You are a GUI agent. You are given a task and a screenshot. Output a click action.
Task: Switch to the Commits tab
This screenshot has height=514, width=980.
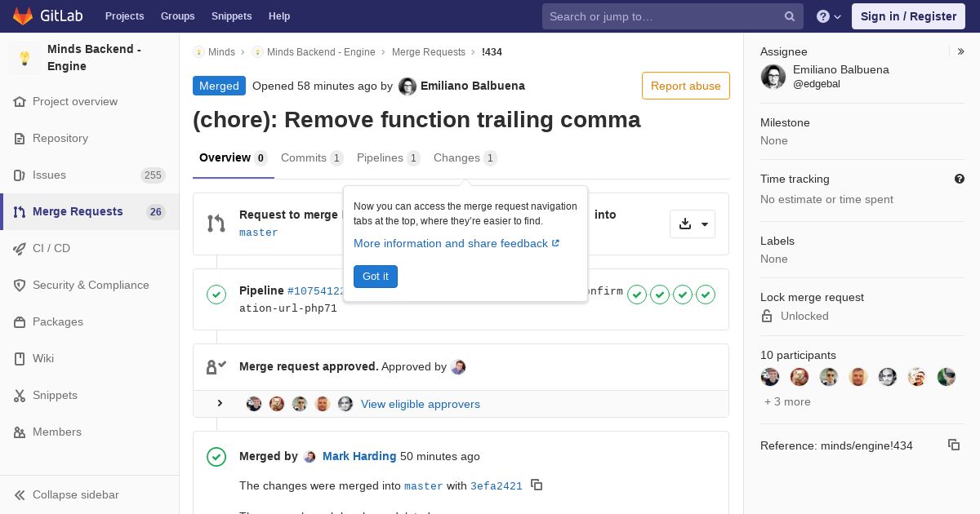[x=311, y=157]
